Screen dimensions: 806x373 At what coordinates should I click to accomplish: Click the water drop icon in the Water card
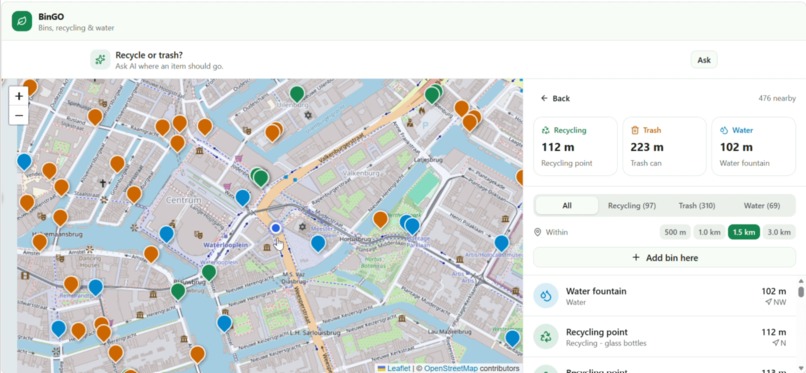pos(724,130)
